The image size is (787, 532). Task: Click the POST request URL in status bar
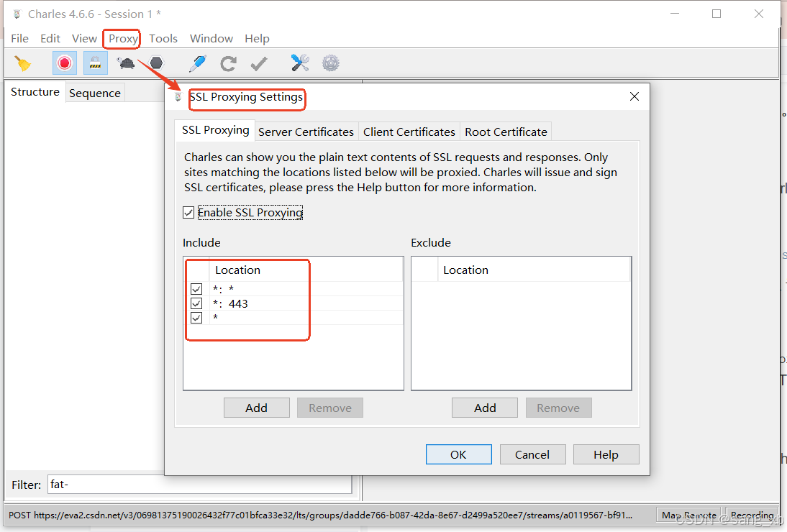click(320, 515)
